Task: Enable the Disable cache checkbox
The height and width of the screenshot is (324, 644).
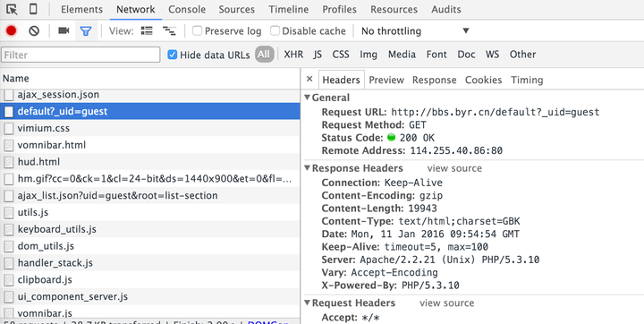Action: (x=275, y=30)
